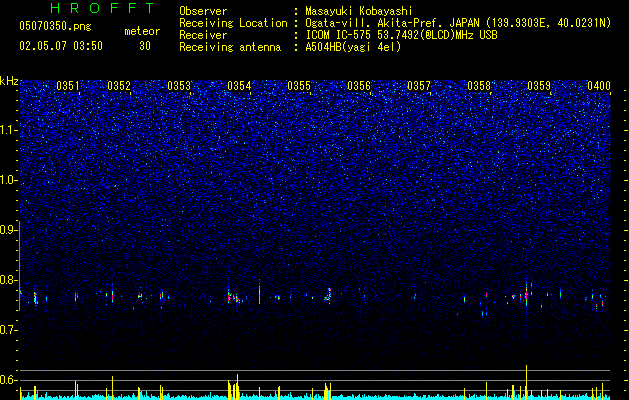The width and height of the screenshot is (629, 400).
Task: Click the meteor count label
Action: 142,31
